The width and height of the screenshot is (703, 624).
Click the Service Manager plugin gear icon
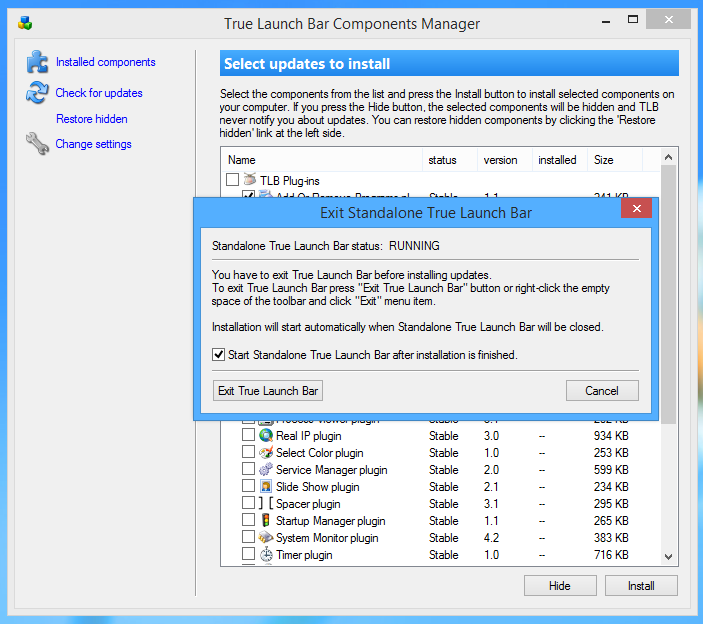(266, 469)
